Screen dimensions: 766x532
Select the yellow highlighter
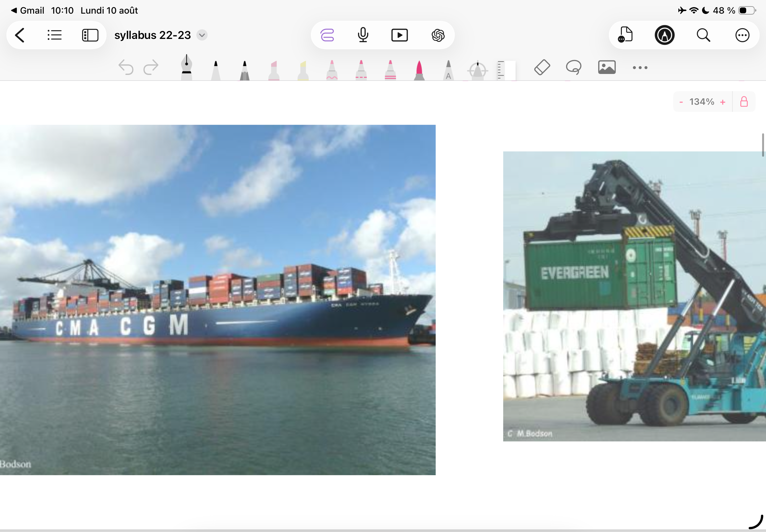tap(303, 70)
